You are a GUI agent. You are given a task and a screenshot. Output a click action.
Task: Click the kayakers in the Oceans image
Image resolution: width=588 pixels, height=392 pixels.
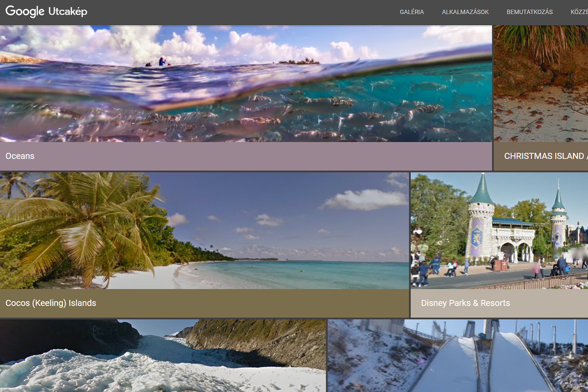[162, 62]
